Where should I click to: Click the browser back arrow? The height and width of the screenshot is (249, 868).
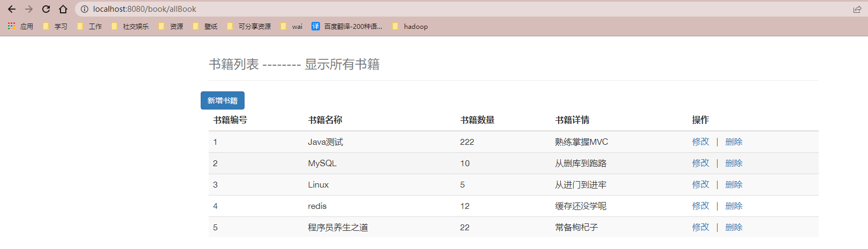coord(12,9)
